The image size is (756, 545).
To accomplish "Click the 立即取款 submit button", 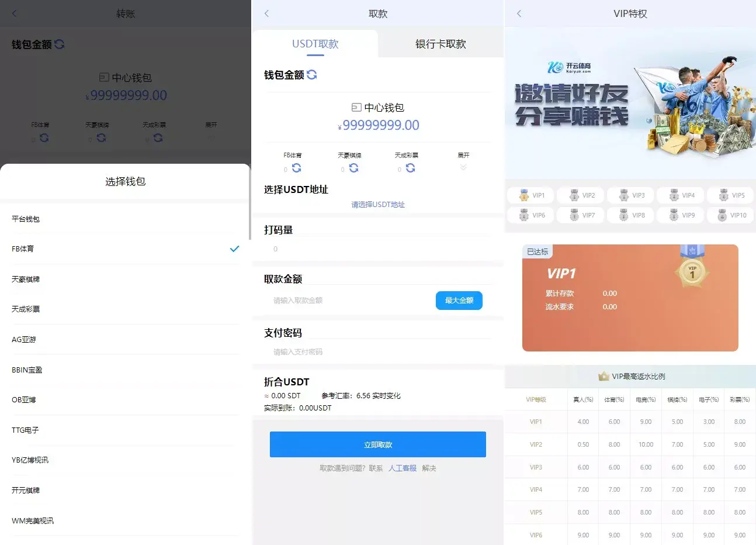I will tap(377, 444).
